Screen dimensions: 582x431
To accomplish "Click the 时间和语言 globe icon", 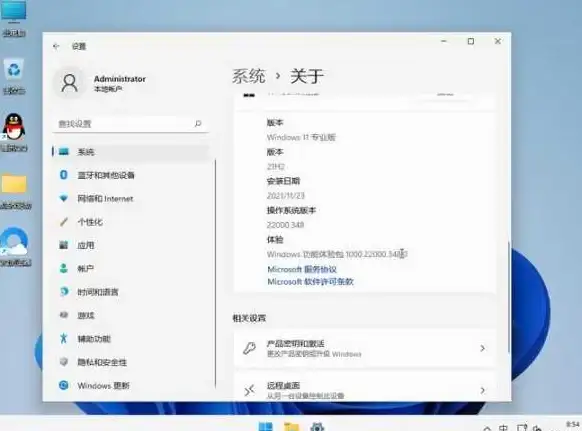I will (x=64, y=291).
